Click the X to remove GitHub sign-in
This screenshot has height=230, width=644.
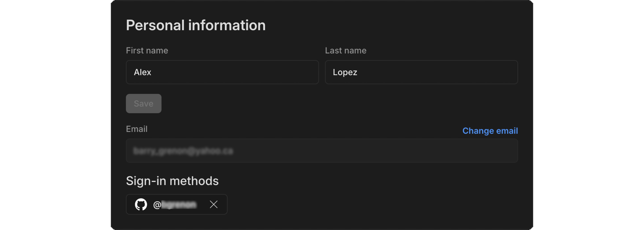tap(214, 204)
